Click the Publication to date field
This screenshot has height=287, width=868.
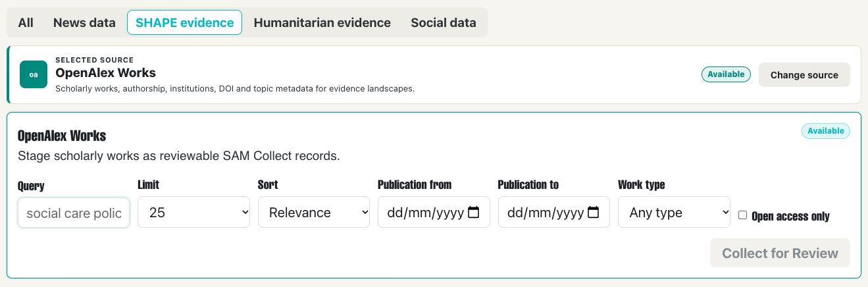tap(554, 213)
